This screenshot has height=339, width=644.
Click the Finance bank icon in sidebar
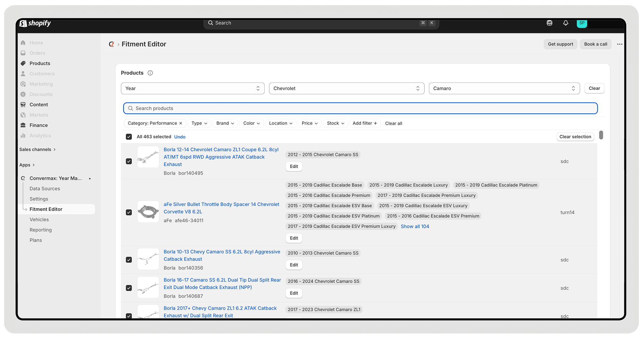(23, 125)
